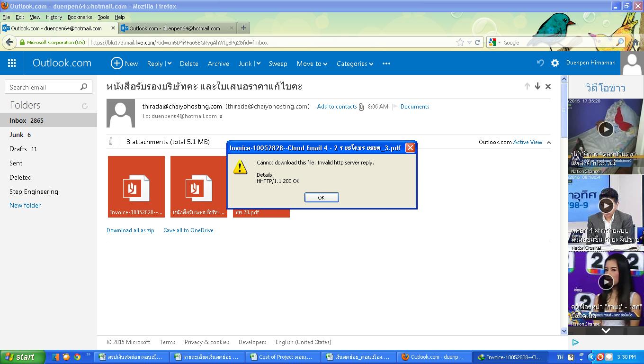Reload page using Firefox refresh icon

(478, 42)
